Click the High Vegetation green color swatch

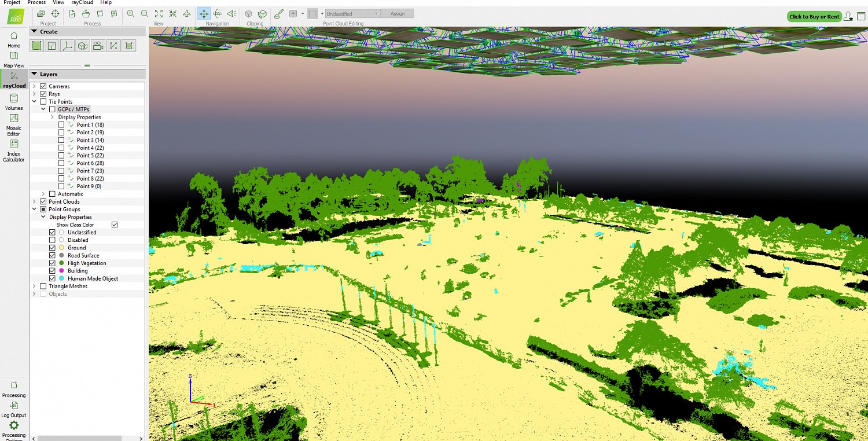click(61, 263)
